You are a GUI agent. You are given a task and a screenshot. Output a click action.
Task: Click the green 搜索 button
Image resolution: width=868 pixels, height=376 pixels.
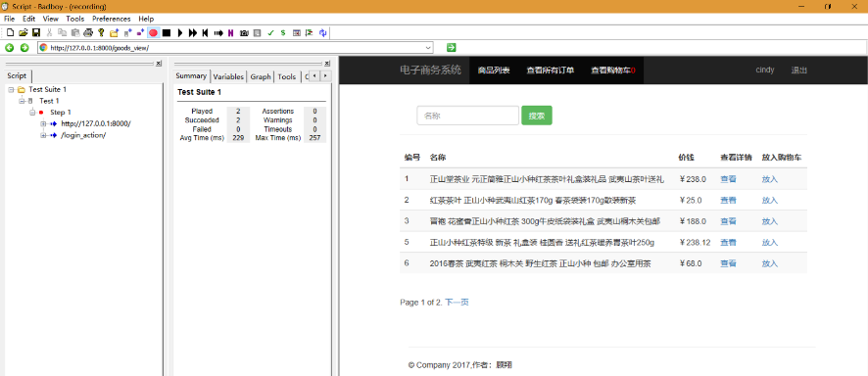pyautogui.click(x=537, y=116)
